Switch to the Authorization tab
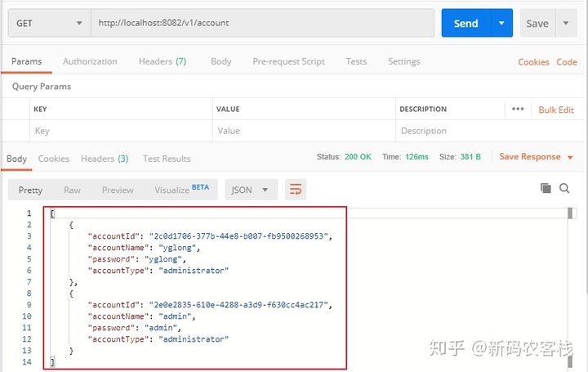This screenshot has height=372, width=588. [90, 61]
